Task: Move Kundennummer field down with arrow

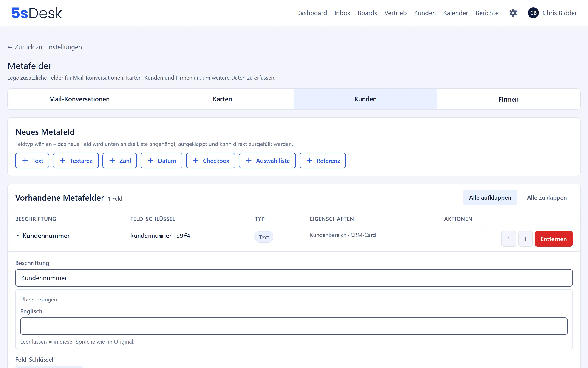Action: pyautogui.click(x=525, y=239)
